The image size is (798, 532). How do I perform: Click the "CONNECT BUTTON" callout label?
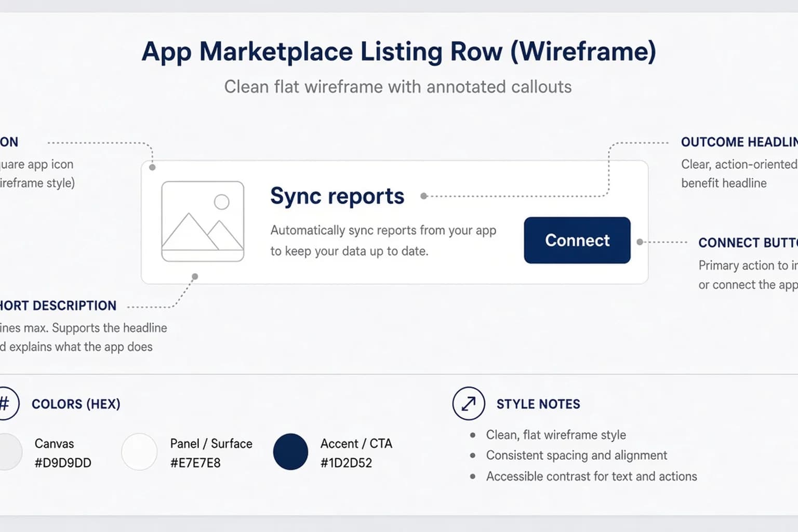748,243
